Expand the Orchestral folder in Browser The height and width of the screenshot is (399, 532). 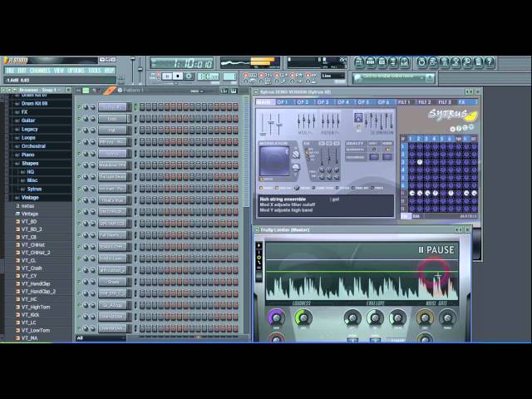[33, 146]
